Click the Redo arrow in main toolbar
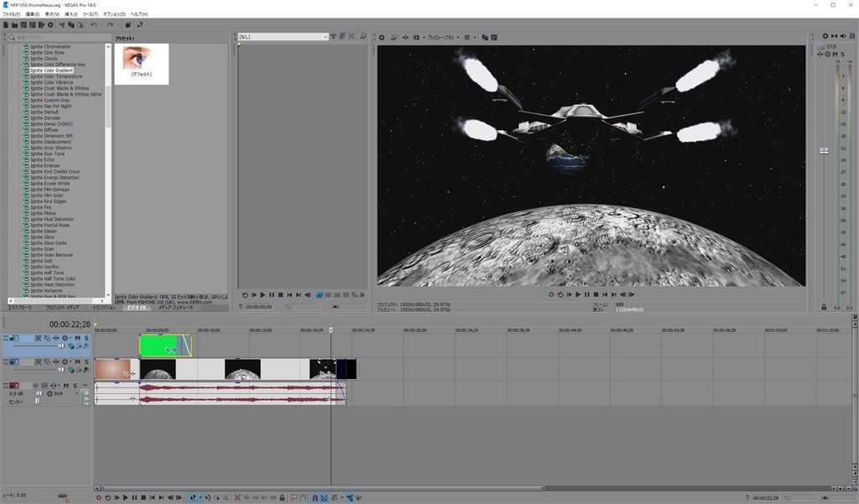859x504 pixels. pyautogui.click(x=110, y=24)
